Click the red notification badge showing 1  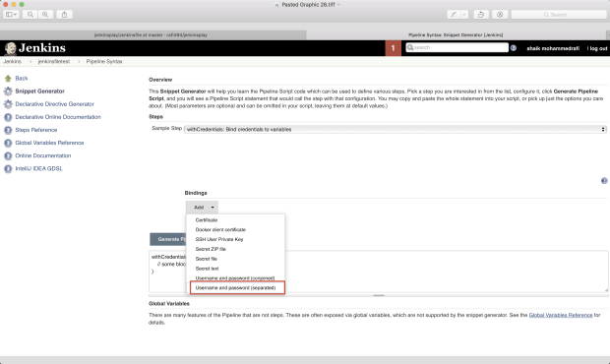click(393, 48)
